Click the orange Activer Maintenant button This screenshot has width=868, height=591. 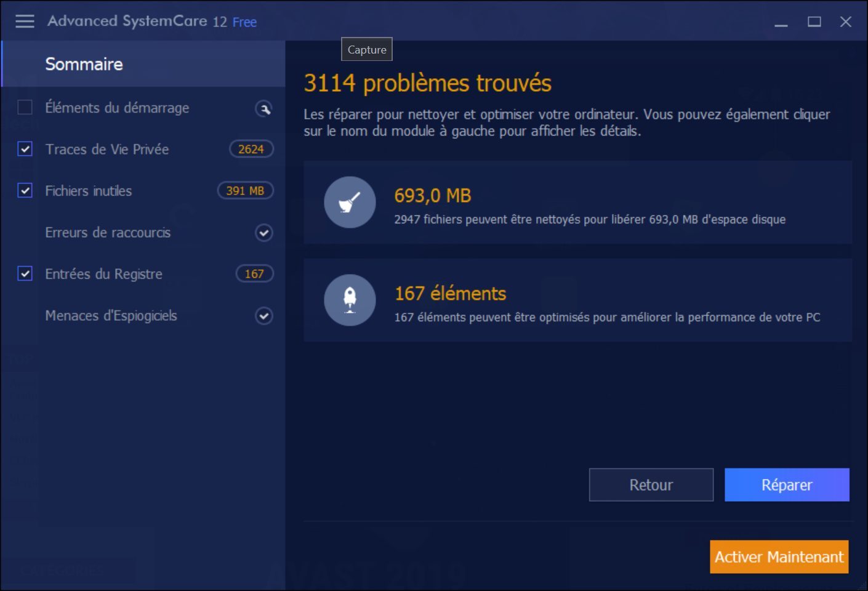pos(779,557)
